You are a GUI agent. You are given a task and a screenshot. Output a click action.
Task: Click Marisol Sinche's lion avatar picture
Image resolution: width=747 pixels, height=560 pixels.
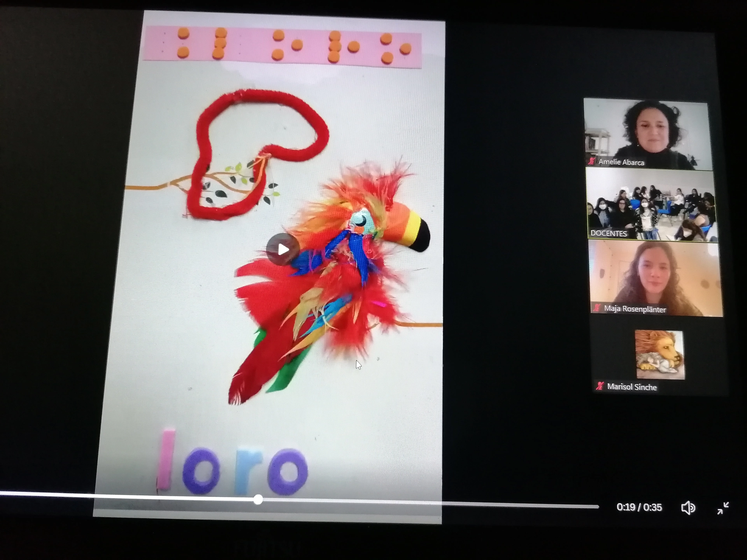click(x=660, y=354)
